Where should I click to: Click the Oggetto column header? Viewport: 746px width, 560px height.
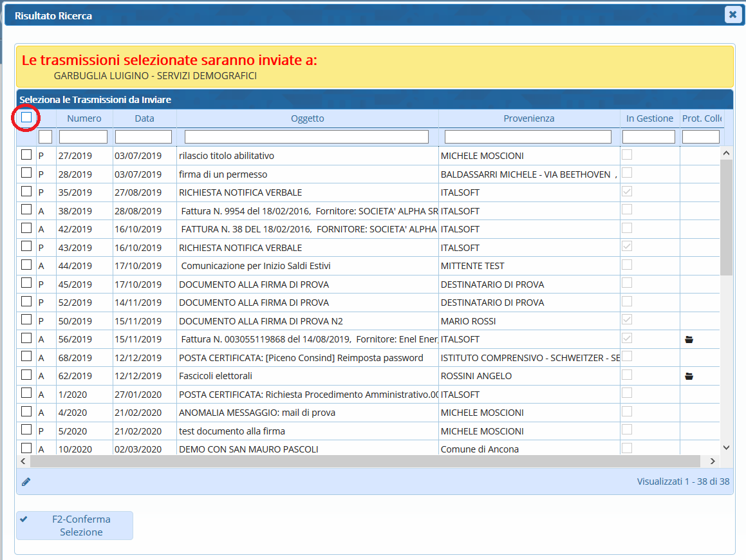[x=307, y=118]
